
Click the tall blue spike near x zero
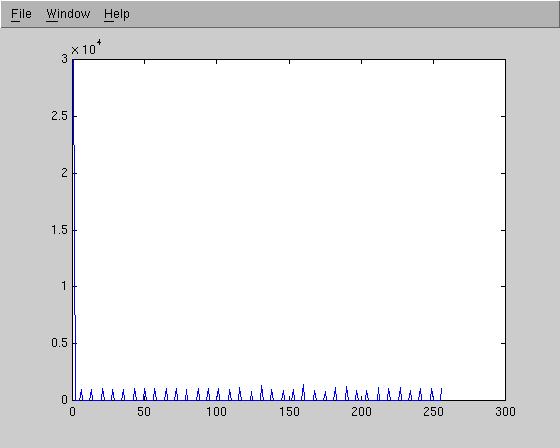pos(74,229)
